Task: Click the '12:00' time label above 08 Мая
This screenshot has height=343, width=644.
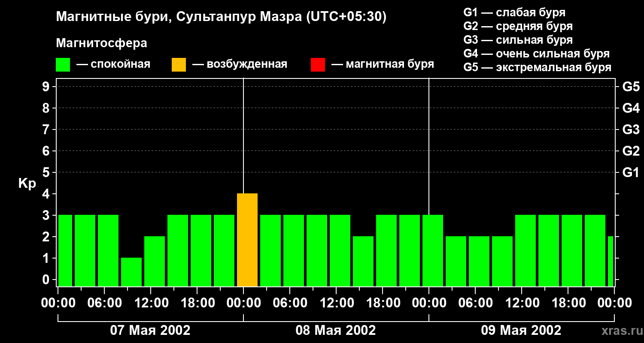Action: click(336, 303)
